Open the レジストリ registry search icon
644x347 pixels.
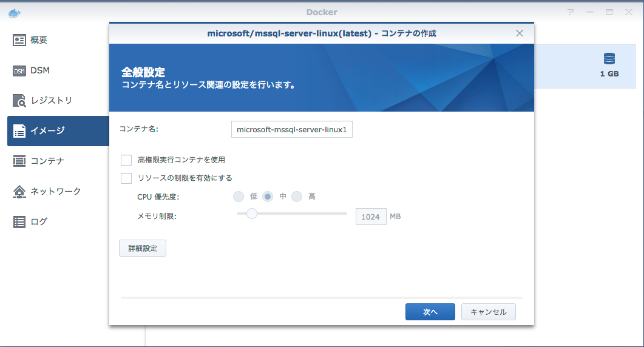pos(19,101)
